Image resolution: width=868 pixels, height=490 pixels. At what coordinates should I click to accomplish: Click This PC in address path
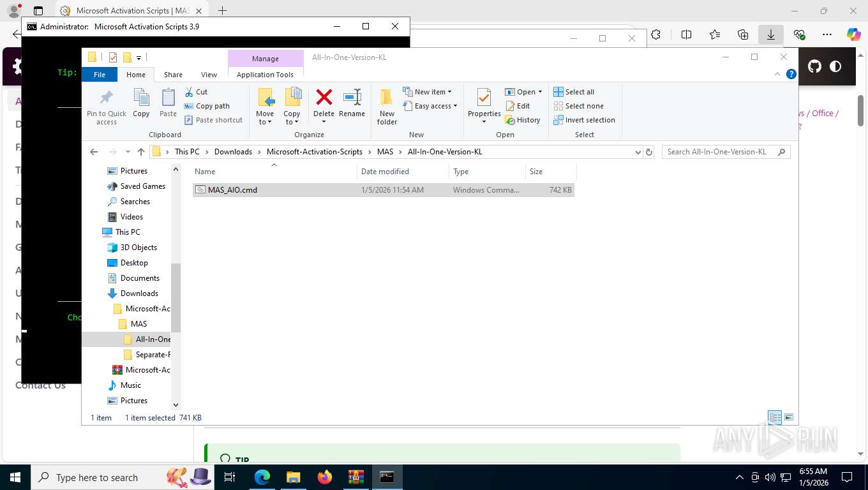[x=187, y=152]
